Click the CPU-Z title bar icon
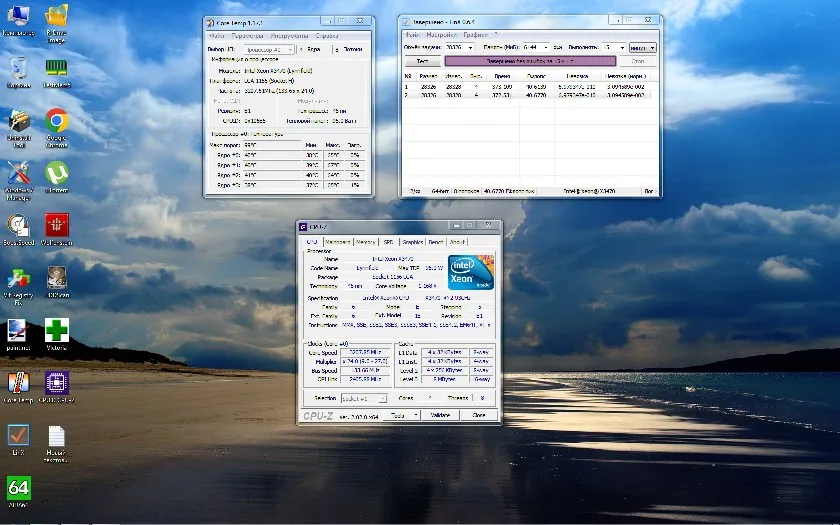The width and height of the screenshot is (840, 525). 303,227
